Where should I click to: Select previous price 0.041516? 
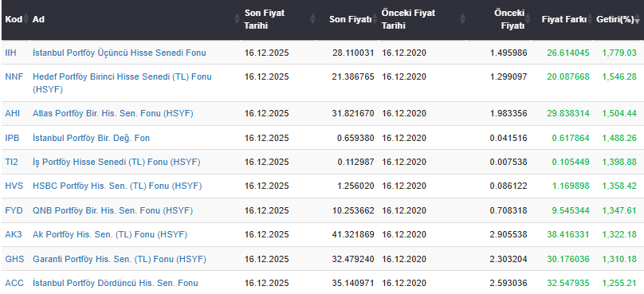click(x=509, y=138)
